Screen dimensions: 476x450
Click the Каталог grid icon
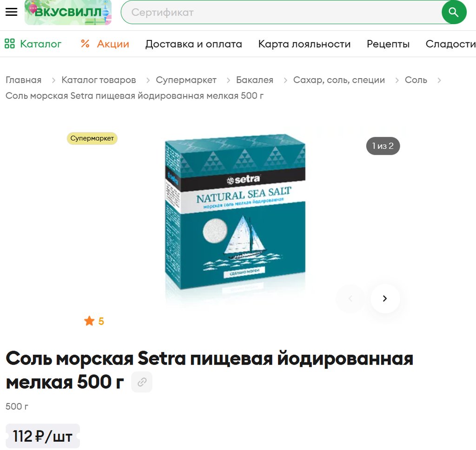(x=10, y=44)
